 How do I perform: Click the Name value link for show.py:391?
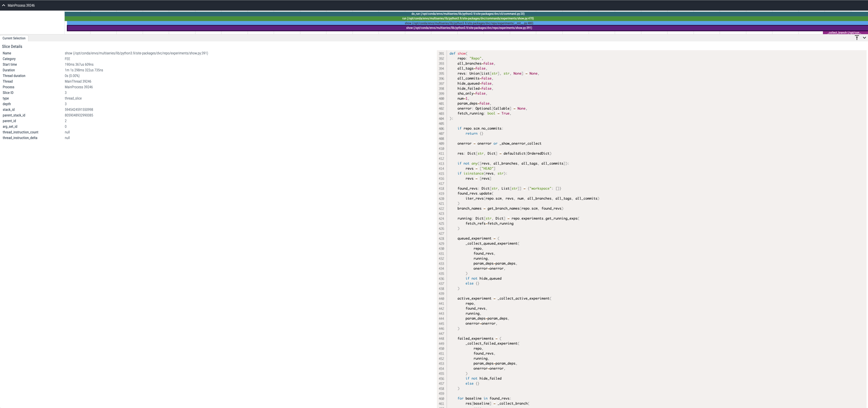(136, 53)
